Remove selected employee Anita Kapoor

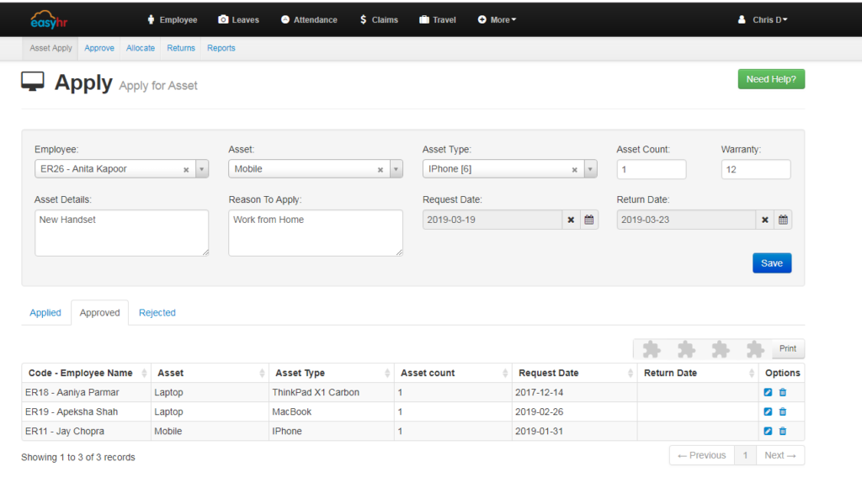(x=186, y=168)
